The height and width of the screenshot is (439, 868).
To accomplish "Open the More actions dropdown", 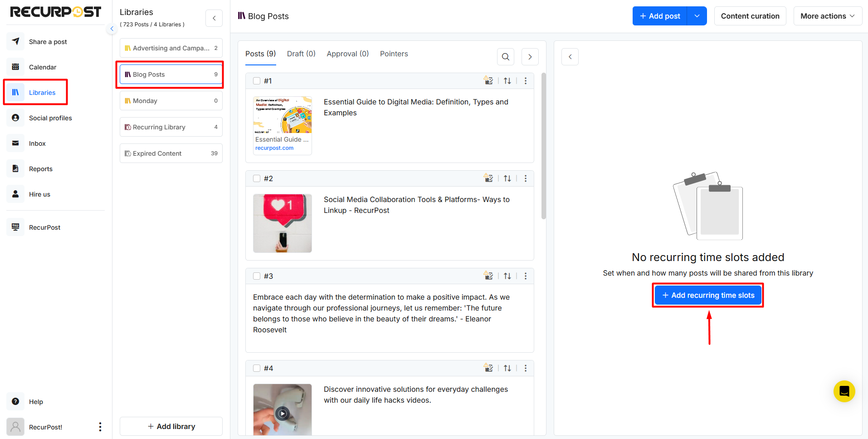I will coord(828,16).
